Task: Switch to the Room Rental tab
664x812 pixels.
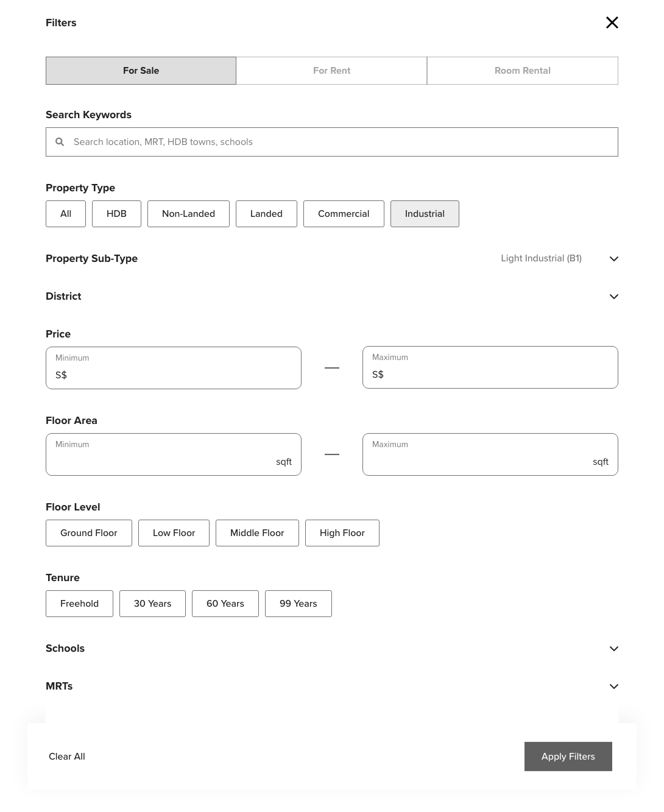Action: pyautogui.click(x=523, y=71)
